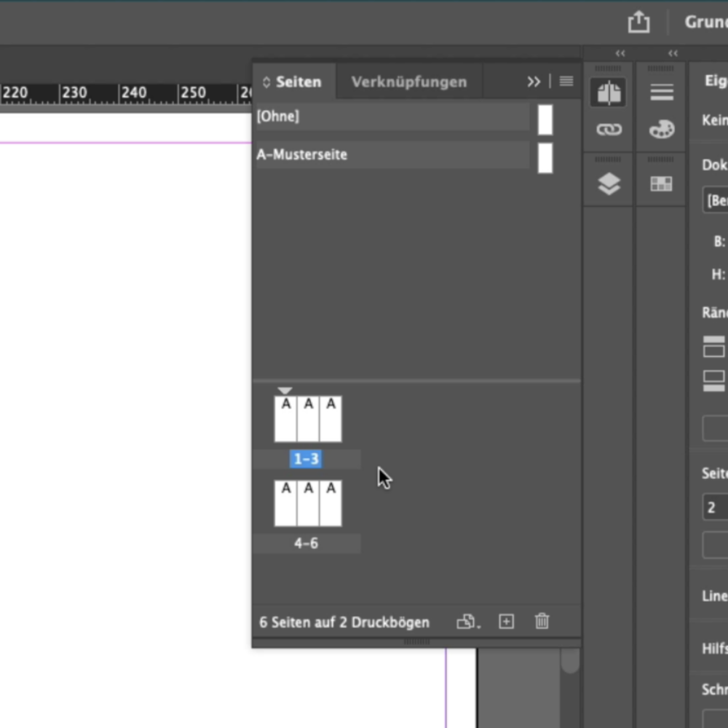Click the edit page size icon
Image resolution: width=728 pixels, height=728 pixels.
point(468,622)
